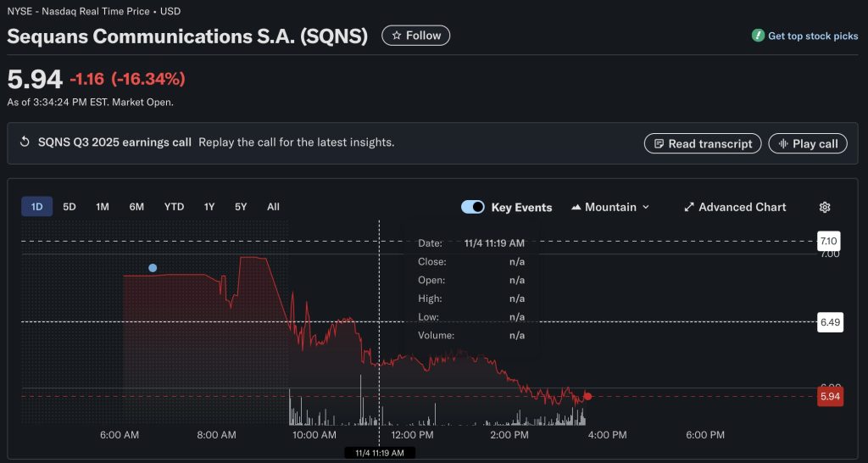The height and width of the screenshot is (463, 868).
Task: Open Advanced Chart expand view
Action: click(x=734, y=207)
